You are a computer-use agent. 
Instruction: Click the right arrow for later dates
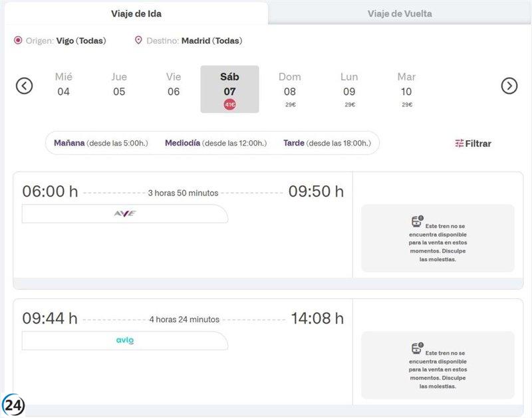[511, 85]
